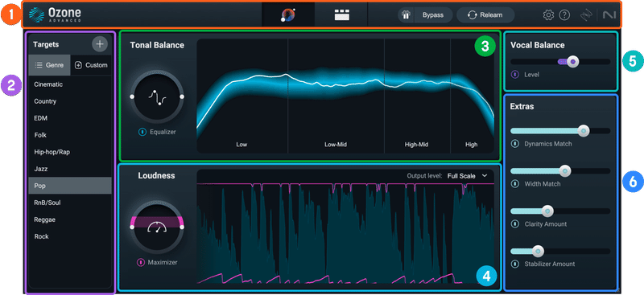Open the Master Assistant view icon
The width and height of the screenshot is (644, 295).
click(288, 14)
